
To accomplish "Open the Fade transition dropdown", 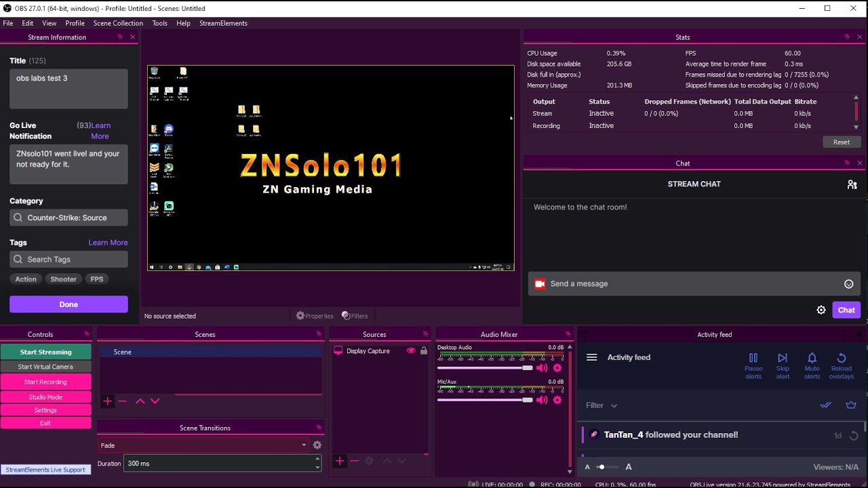I will click(203, 445).
